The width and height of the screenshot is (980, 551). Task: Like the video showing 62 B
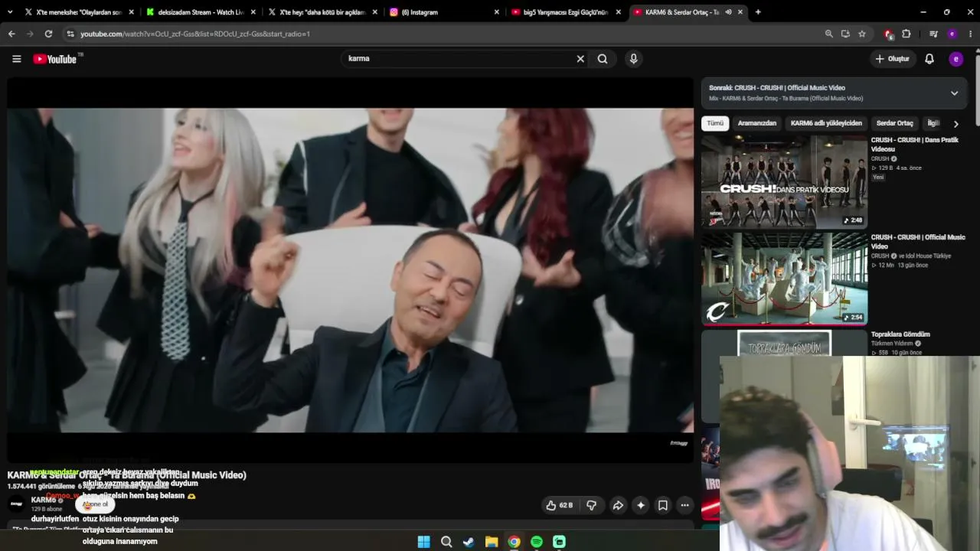pos(559,505)
